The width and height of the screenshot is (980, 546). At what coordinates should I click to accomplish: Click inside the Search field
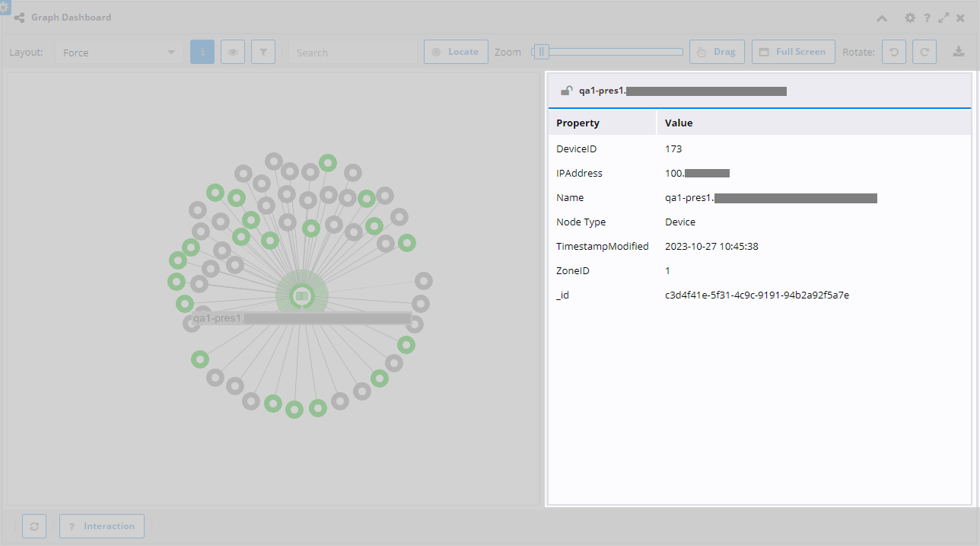pyautogui.click(x=354, y=52)
